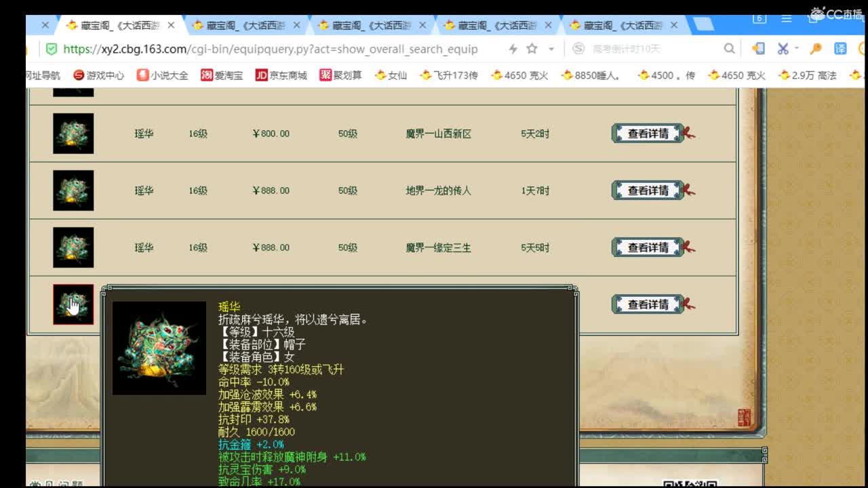Open the 4500。传 bookmark
The height and width of the screenshot is (488, 868).
pyautogui.click(x=667, y=75)
